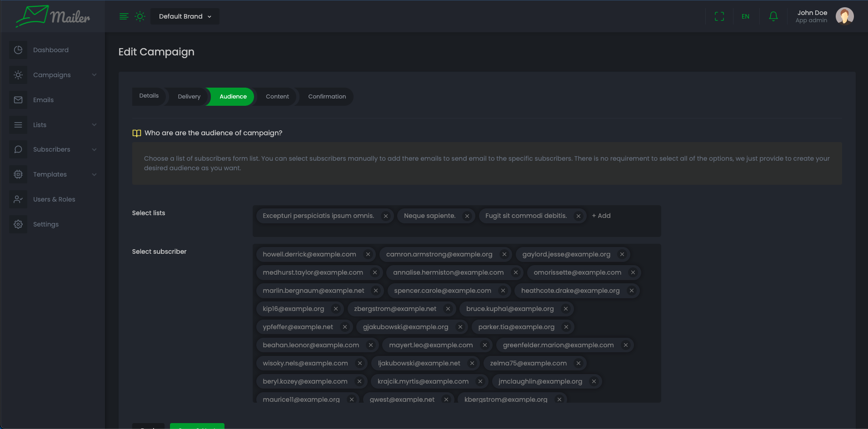Open the Emails envelope icon
This screenshot has width=868, height=429.
click(18, 100)
